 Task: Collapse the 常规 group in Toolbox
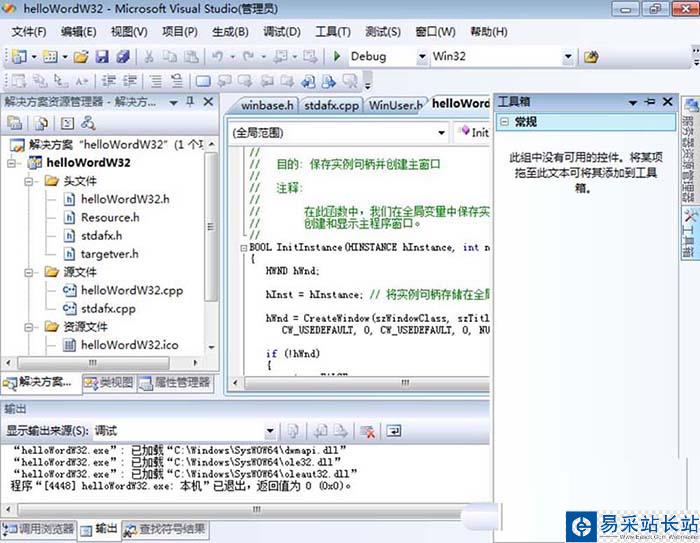(504, 121)
